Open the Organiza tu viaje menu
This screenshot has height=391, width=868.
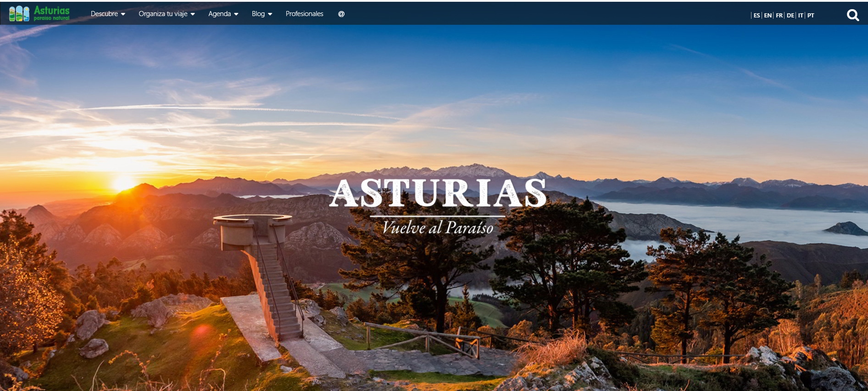point(163,14)
